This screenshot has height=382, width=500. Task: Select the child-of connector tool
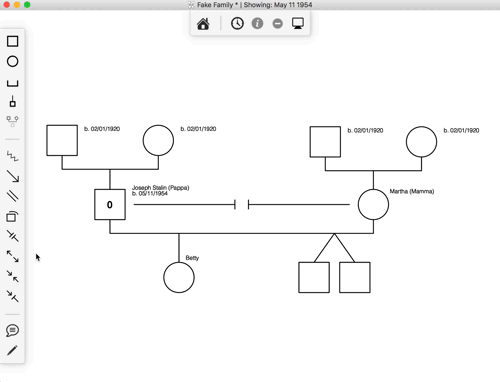[x=13, y=101]
